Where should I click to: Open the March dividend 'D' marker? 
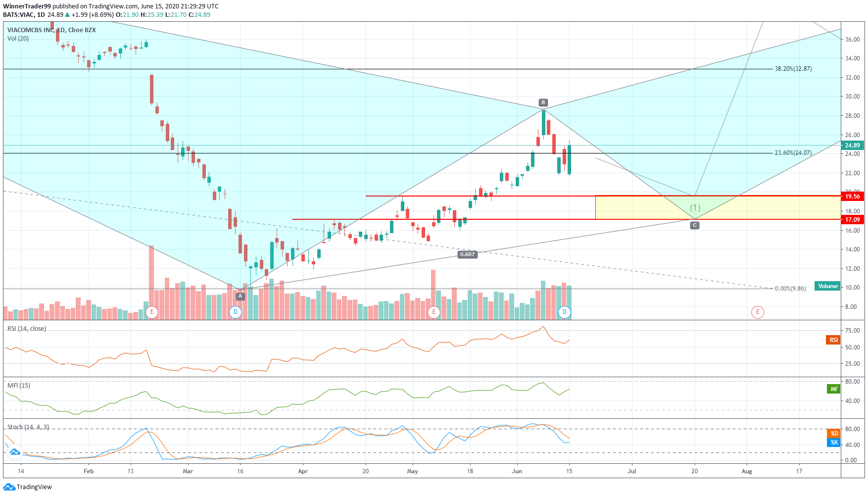tap(236, 312)
